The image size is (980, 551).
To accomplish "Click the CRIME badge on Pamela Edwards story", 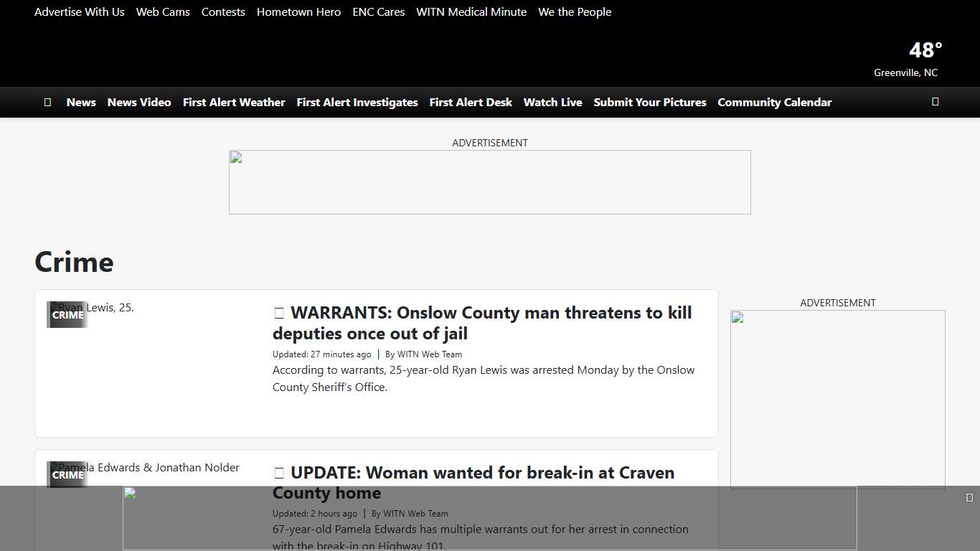I will tap(68, 475).
